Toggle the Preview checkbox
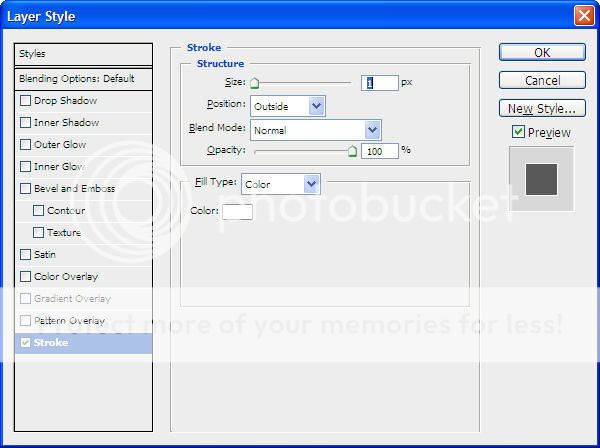This screenshot has width=600, height=448. 518,132
